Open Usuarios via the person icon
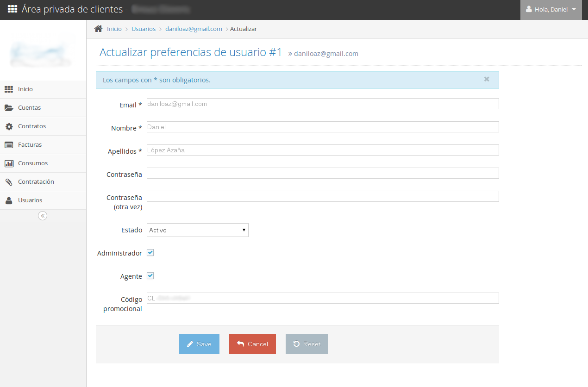Image resolution: width=588 pixels, height=387 pixels. pos(10,200)
